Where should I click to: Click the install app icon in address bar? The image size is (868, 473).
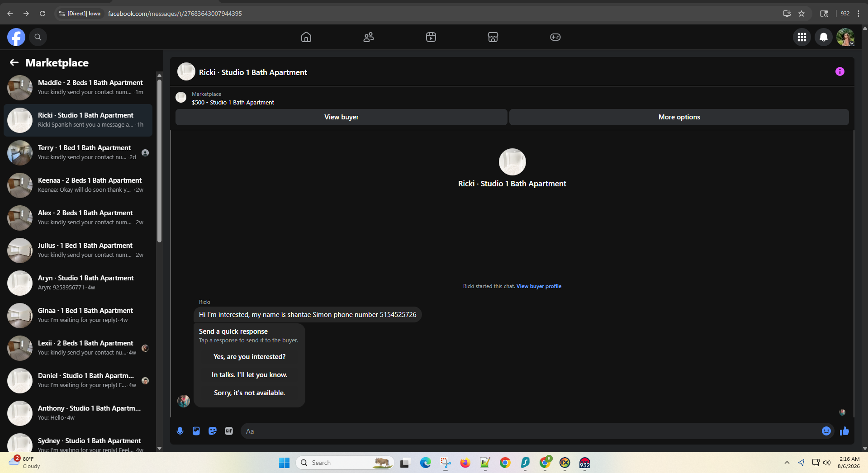pyautogui.click(x=787, y=14)
